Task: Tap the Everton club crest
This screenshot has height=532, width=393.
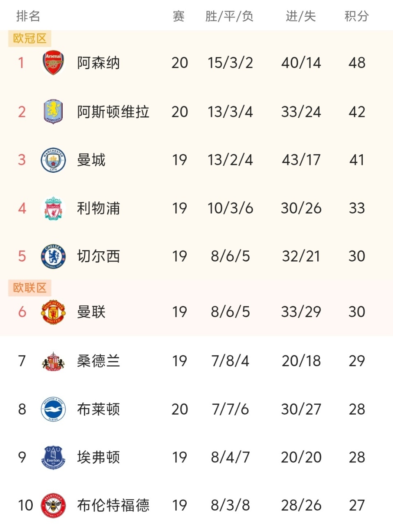Action: (53, 457)
